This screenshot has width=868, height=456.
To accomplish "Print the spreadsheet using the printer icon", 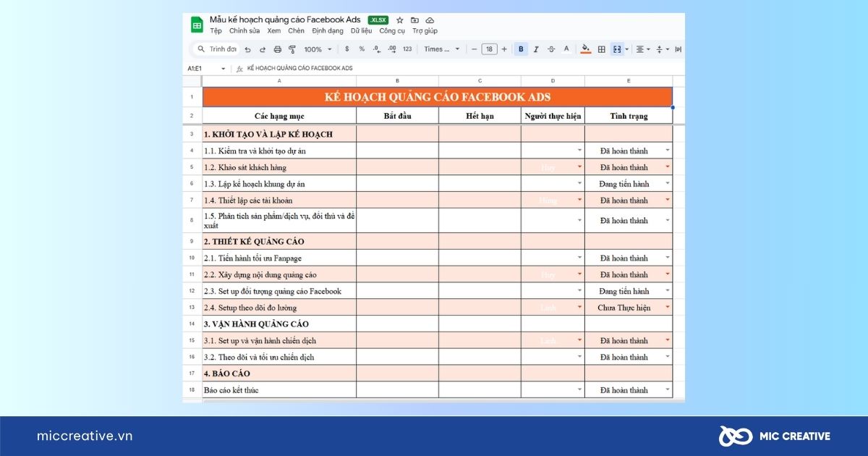I will click(278, 49).
